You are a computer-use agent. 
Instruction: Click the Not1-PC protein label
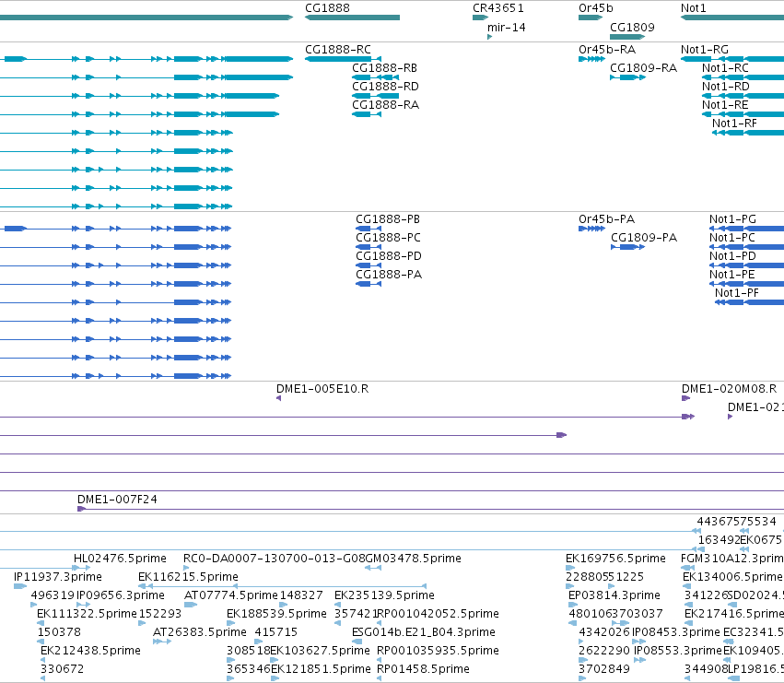(x=732, y=238)
